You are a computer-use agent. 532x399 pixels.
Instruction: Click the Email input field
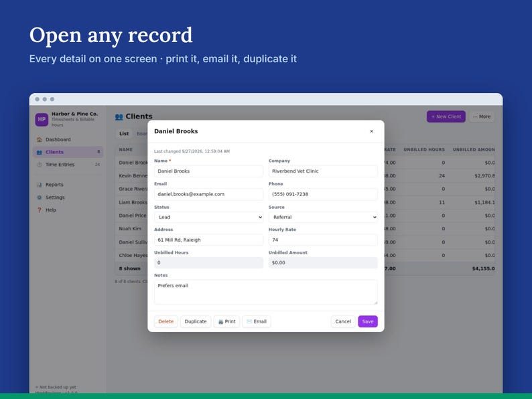pyautogui.click(x=208, y=194)
